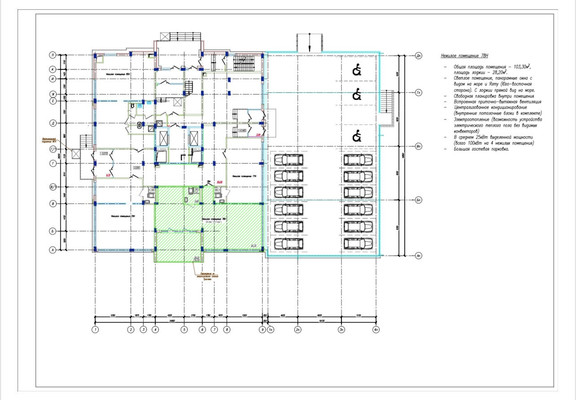The image size is (576, 400).
Task: Click the right elevator shaft crossed box
Action: pos(193,137)
